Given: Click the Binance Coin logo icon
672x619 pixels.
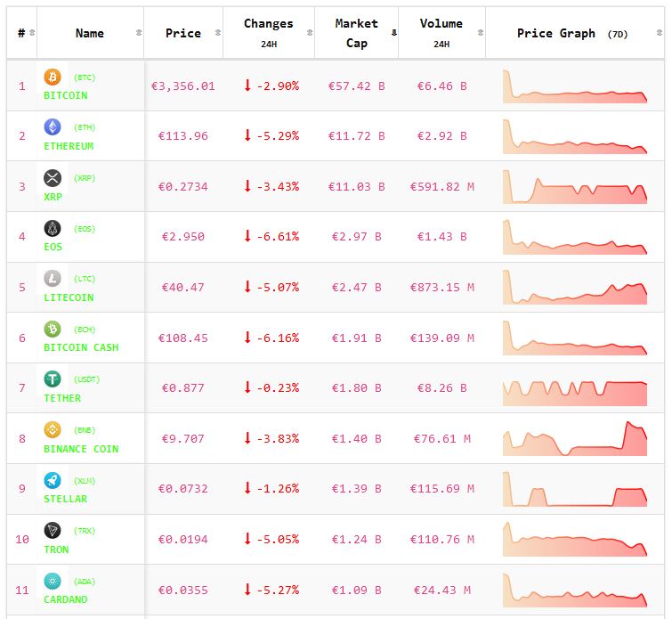Looking at the screenshot, I should coord(53,430).
